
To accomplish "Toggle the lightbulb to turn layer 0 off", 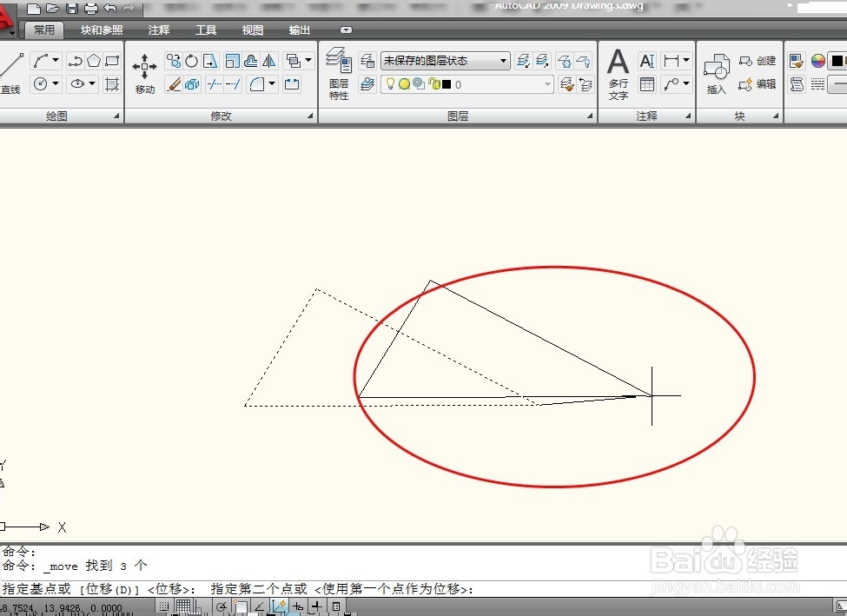I will [x=390, y=83].
